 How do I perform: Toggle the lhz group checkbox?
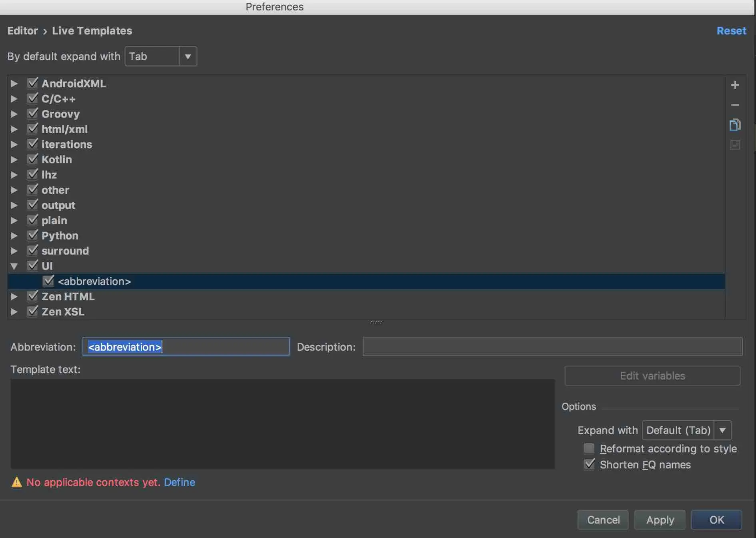(x=32, y=174)
